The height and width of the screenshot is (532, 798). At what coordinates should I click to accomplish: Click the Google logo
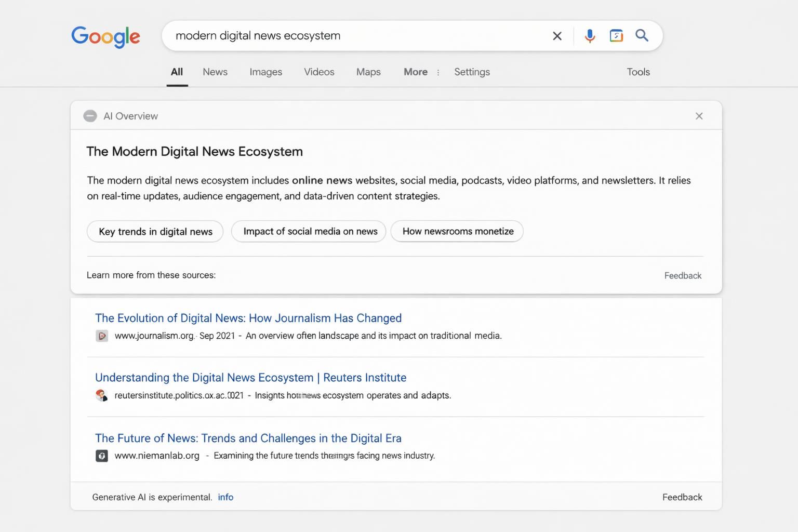(105, 36)
